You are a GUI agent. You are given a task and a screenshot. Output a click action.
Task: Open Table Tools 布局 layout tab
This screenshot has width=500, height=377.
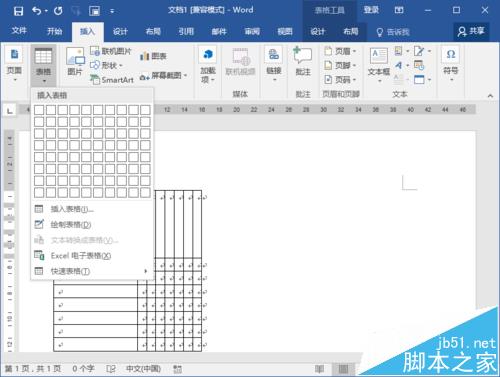(x=350, y=31)
